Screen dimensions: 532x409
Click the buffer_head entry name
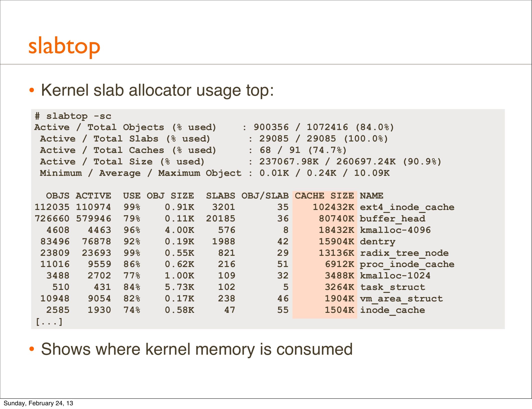click(392, 219)
